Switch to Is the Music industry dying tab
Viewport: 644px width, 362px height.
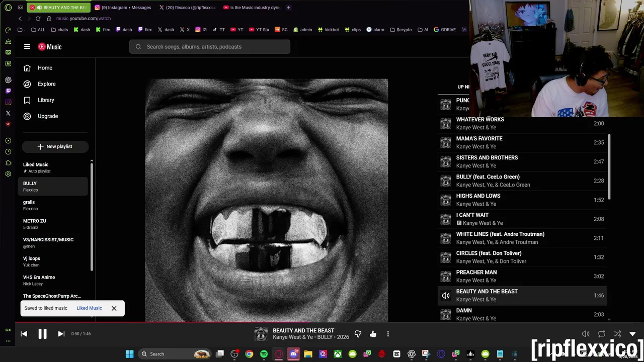pos(252,8)
